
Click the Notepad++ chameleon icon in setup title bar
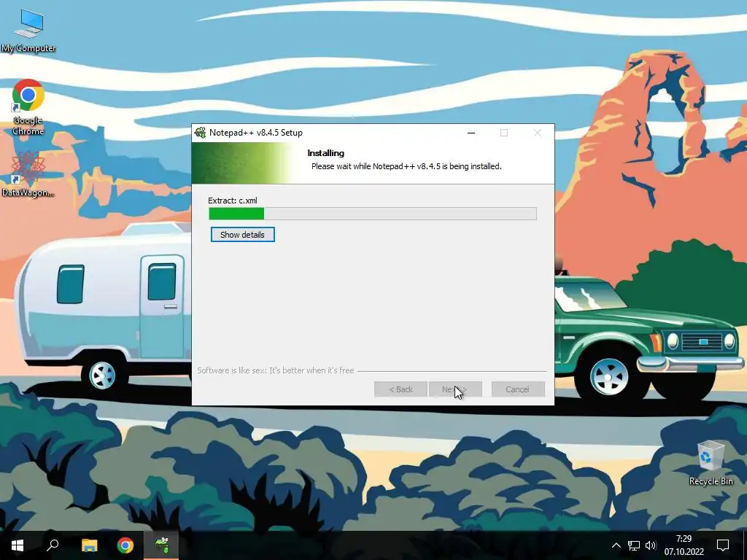[x=201, y=133]
